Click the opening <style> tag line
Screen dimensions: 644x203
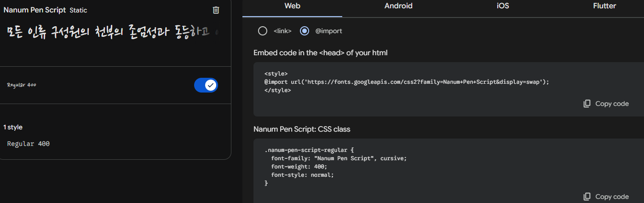(276, 74)
